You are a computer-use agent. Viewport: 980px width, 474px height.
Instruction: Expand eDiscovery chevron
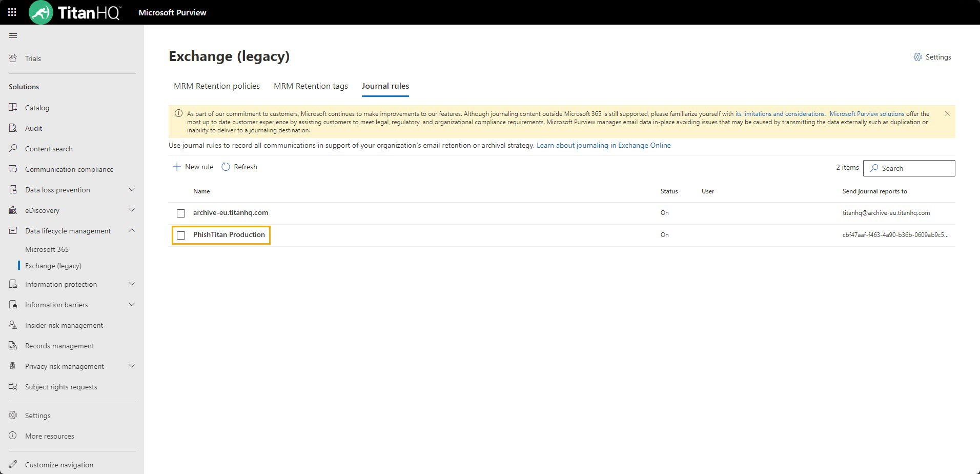pos(132,210)
